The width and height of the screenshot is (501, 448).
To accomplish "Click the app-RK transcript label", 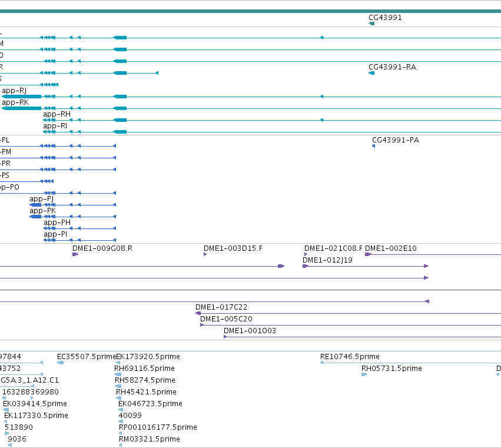I will coord(15,102).
